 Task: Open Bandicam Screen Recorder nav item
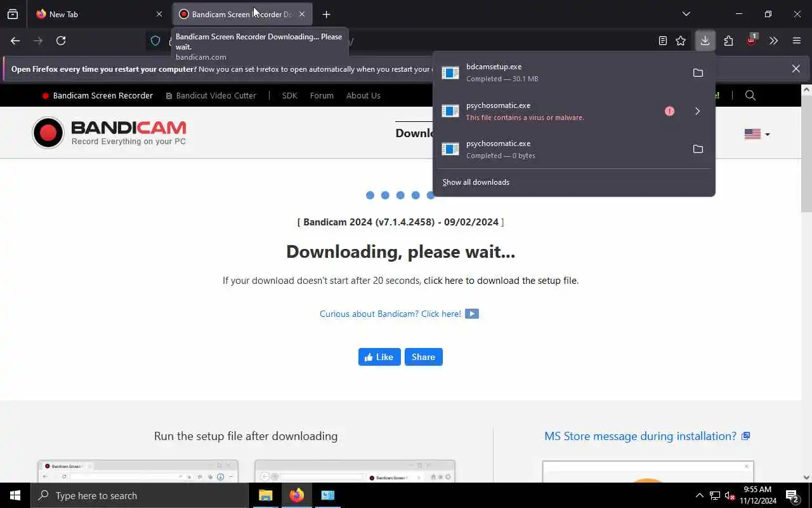click(98, 96)
